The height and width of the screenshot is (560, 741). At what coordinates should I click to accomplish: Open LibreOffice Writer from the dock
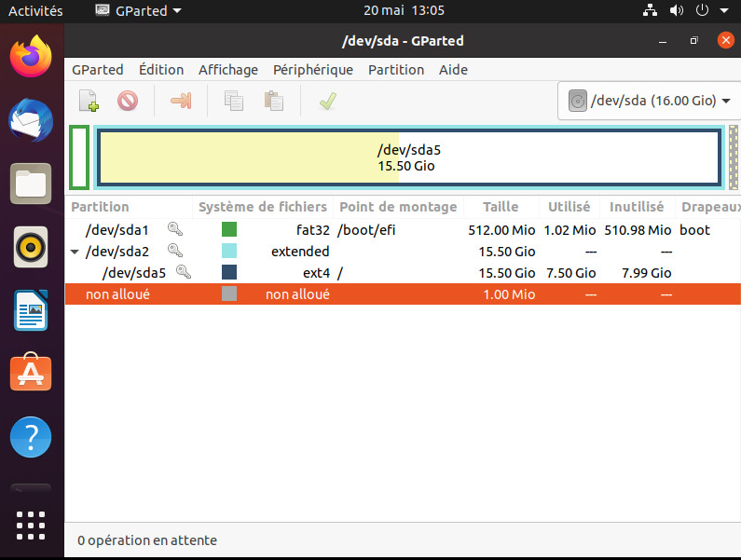point(31,310)
